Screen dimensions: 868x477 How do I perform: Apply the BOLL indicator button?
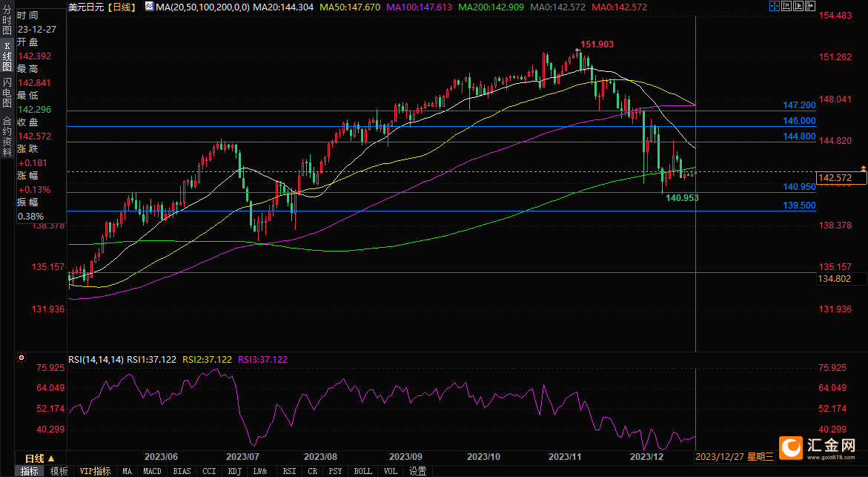coord(362,472)
